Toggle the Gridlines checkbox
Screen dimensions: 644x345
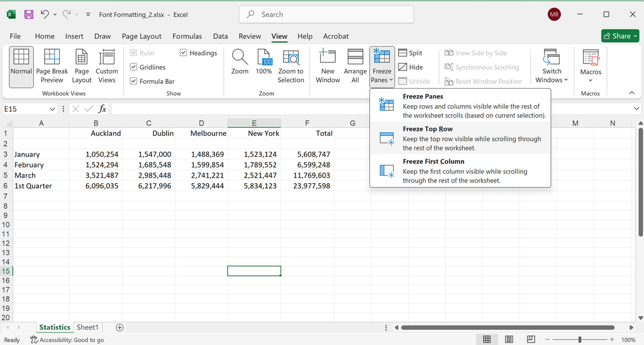click(x=133, y=67)
